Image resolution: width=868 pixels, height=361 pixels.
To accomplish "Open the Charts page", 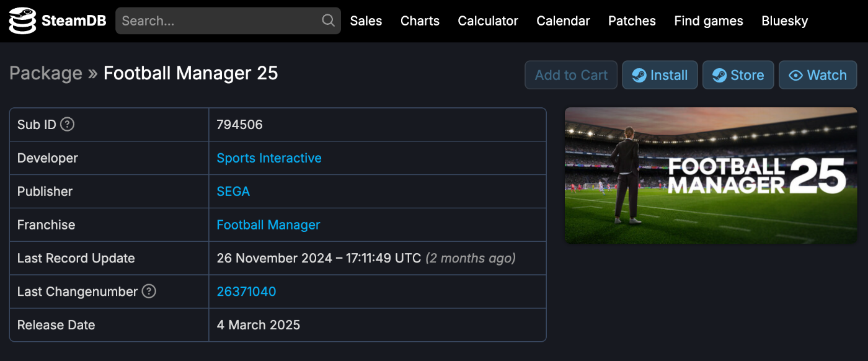I will pyautogui.click(x=420, y=21).
